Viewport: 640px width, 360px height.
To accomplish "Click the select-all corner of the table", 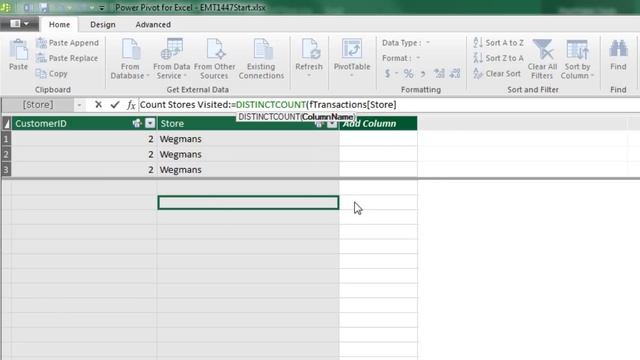I will [x=6, y=123].
